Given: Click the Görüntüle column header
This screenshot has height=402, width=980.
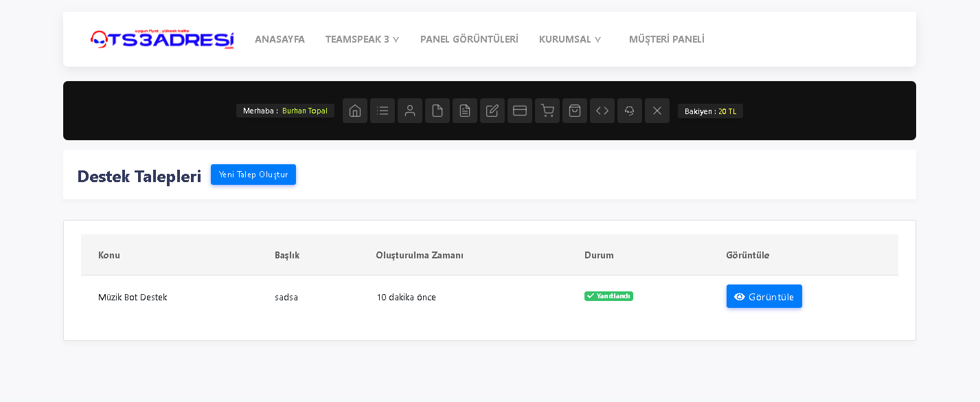Looking at the screenshot, I should tap(747, 255).
